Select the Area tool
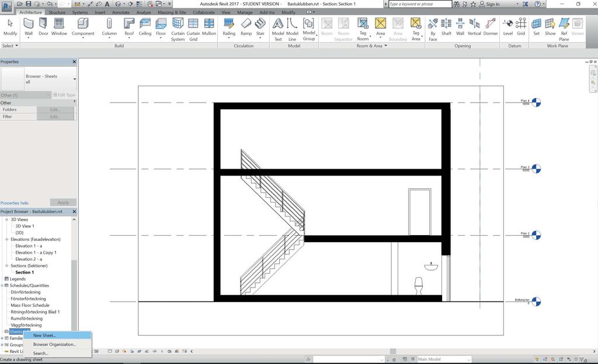598x364 pixels. (x=381, y=27)
